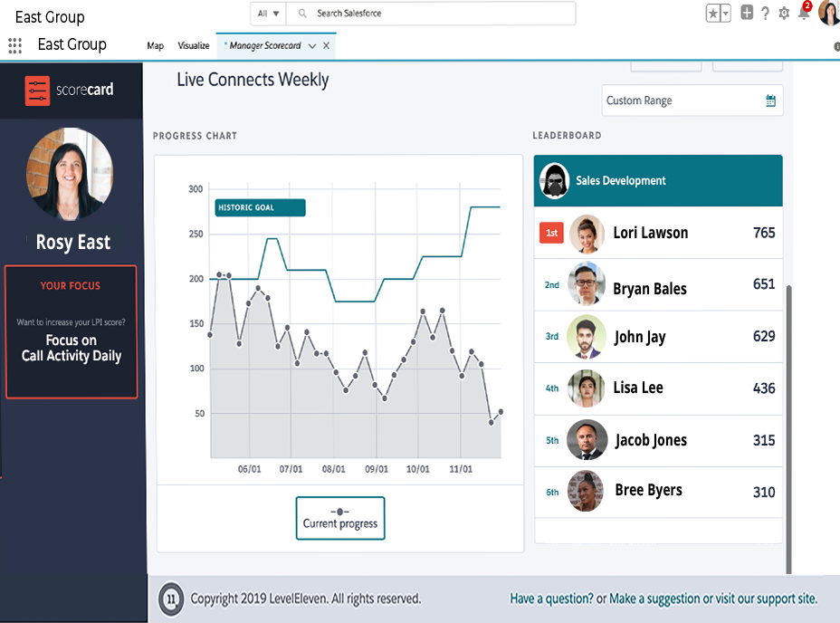
Task: Click the Global Actions plus icon
Action: (x=747, y=13)
